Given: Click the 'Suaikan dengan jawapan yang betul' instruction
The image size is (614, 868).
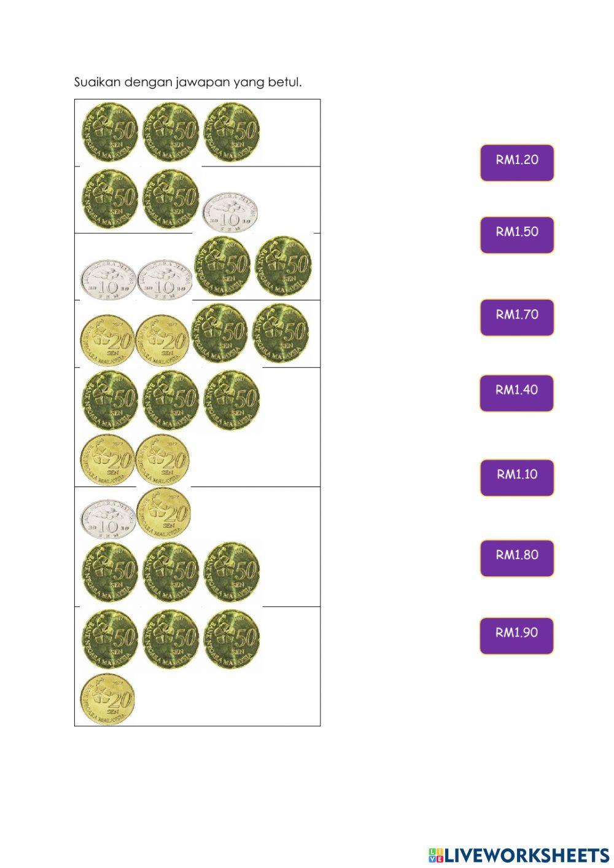Looking at the screenshot, I should [188, 82].
